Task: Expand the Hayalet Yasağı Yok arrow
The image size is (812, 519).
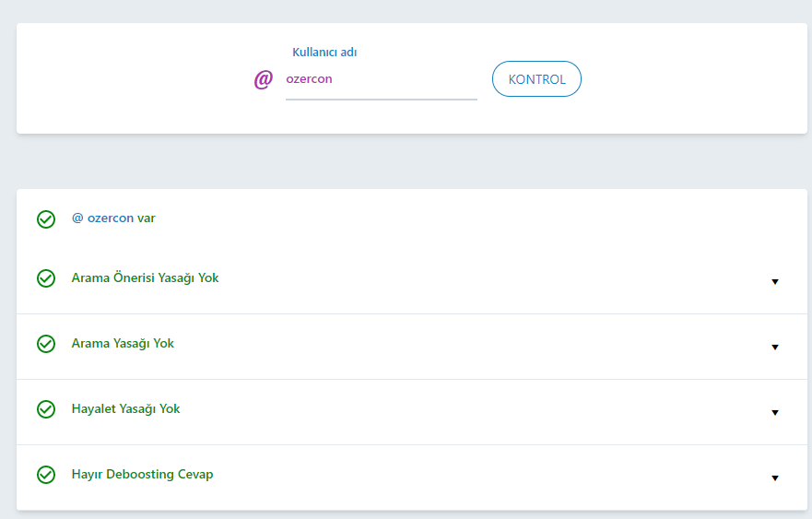Action: (x=775, y=413)
